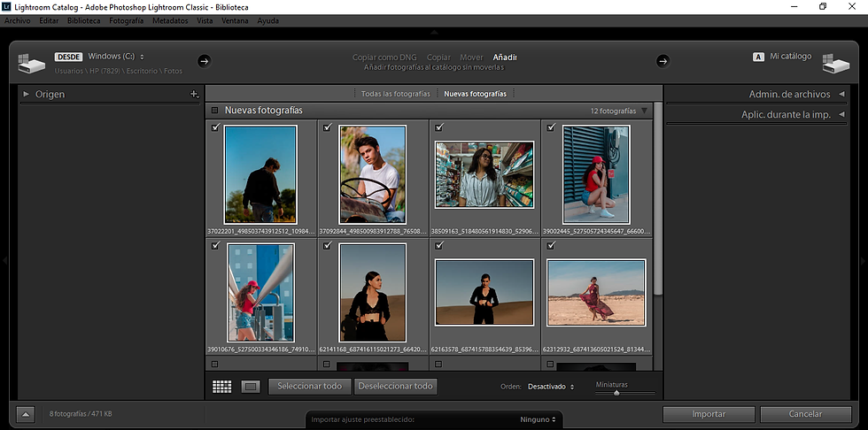Click the Cancelar button

pos(805,414)
